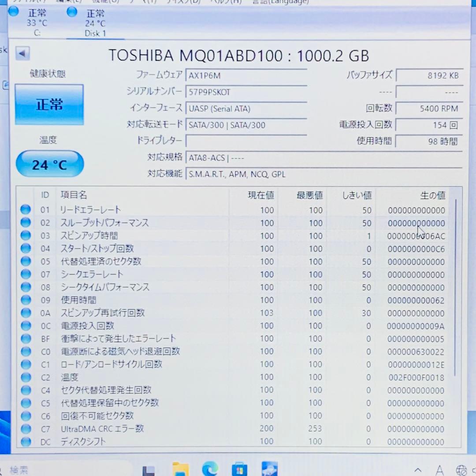The width and height of the screenshot is (476, 476).
Task: Show hidden system tray icons chevron
Action: point(418,470)
